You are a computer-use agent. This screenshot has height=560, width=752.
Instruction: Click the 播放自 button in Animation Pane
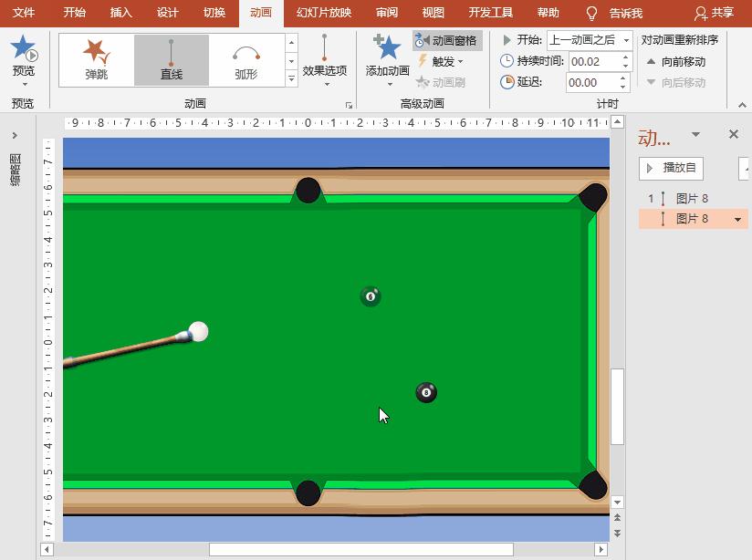[672, 168]
